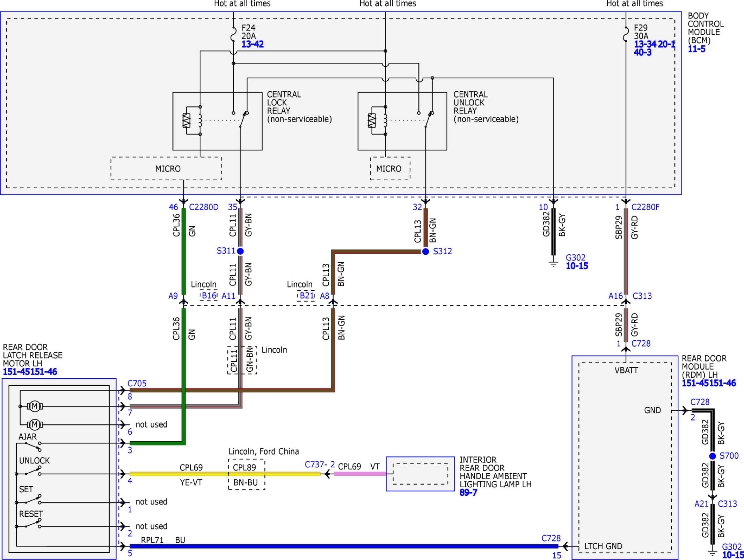
Task: Click the RESET switch symbol
Action: [33, 524]
